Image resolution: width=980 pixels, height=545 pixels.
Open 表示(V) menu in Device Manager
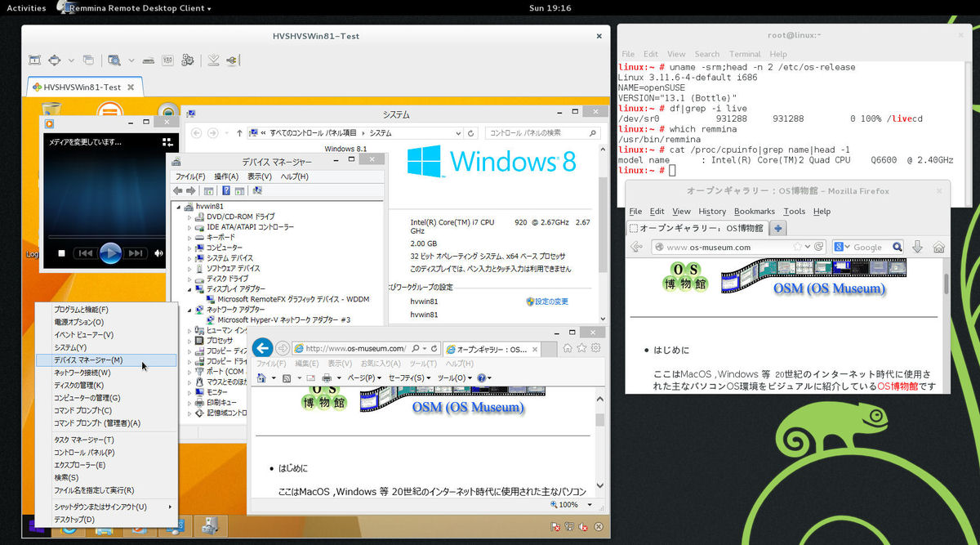[260, 176]
